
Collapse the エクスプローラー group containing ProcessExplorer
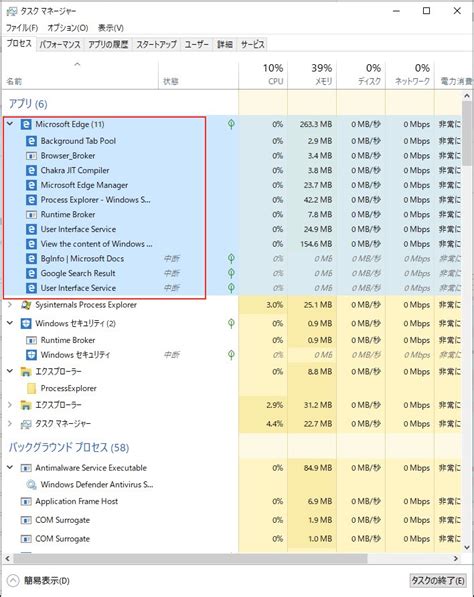click(10, 372)
